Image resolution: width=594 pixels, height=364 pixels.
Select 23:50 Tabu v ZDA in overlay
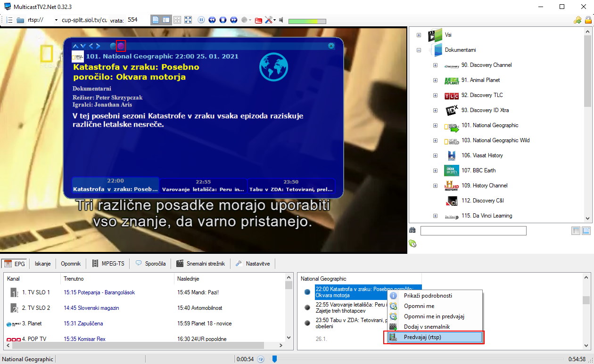291,186
